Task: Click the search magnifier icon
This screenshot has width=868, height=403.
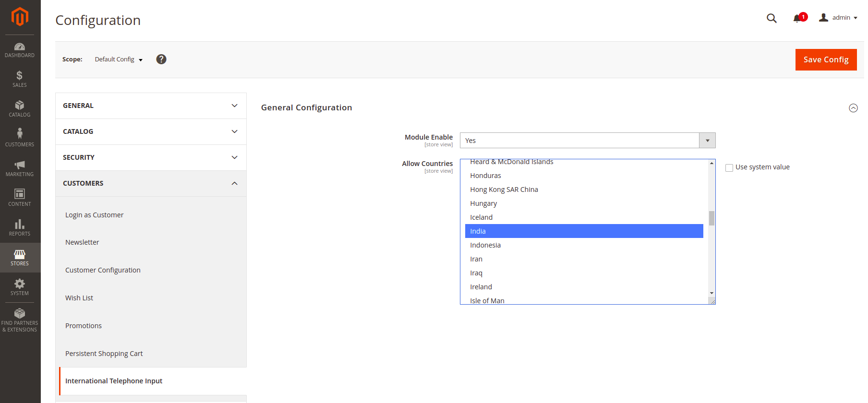Action: point(772,18)
